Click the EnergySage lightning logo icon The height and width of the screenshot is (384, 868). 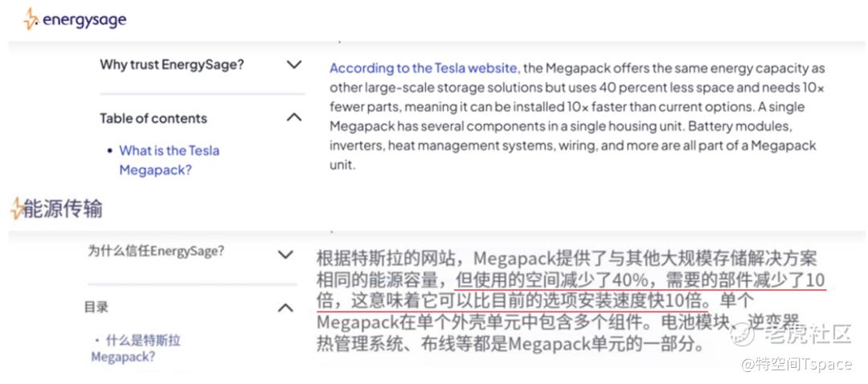pos(31,19)
